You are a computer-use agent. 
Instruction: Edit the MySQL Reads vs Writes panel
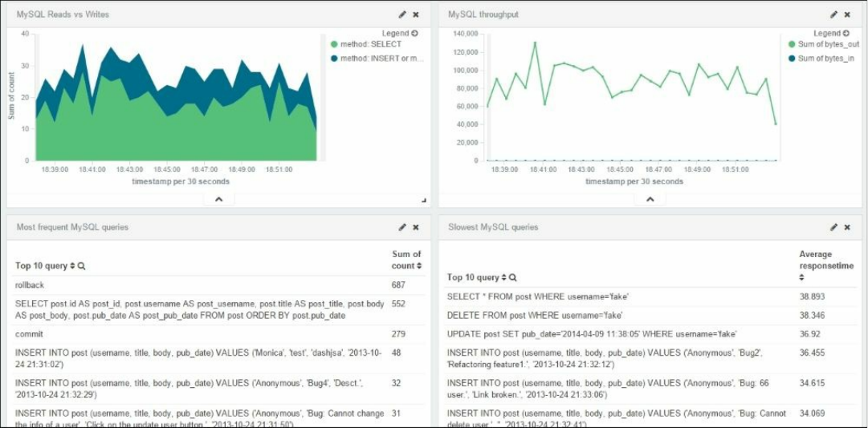402,15
